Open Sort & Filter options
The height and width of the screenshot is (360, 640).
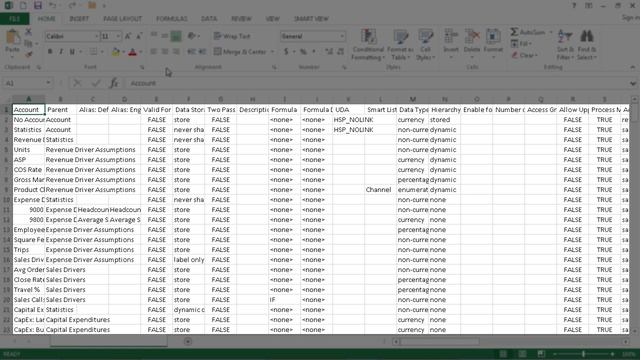pyautogui.click(x=565, y=44)
